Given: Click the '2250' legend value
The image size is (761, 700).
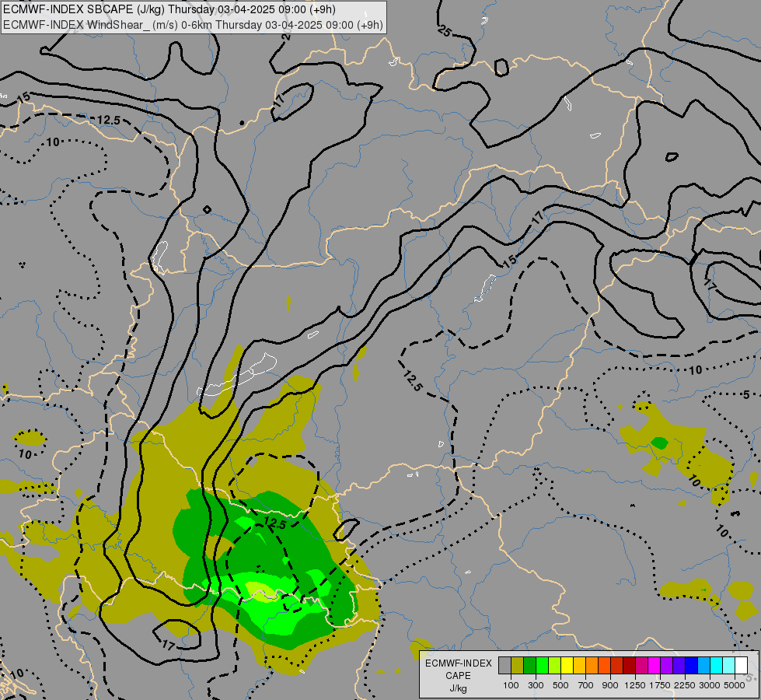Looking at the screenshot, I should [x=685, y=685].
